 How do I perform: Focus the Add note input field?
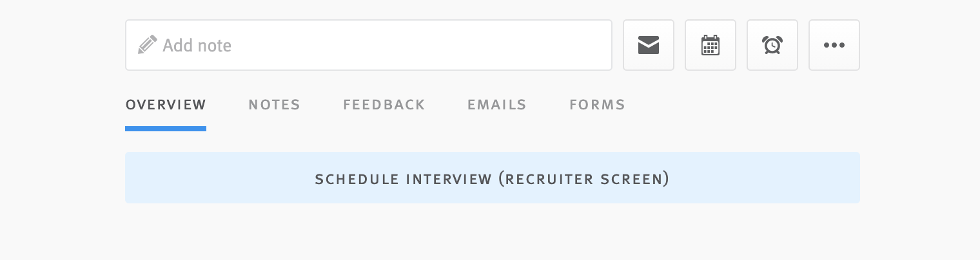click(x=369, y=45)
